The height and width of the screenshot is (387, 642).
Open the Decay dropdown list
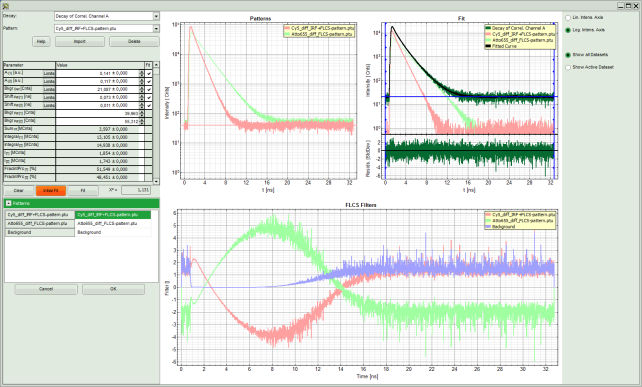(x=156, y=16)
